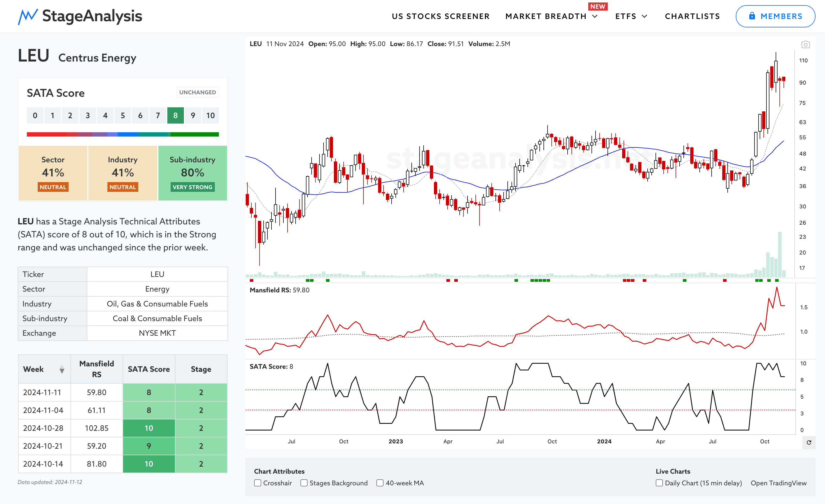Image resolution: width=825 pixels, height=504 pixels.
Task: Open the Market Breadth menu item
Action: coord(546,16)
